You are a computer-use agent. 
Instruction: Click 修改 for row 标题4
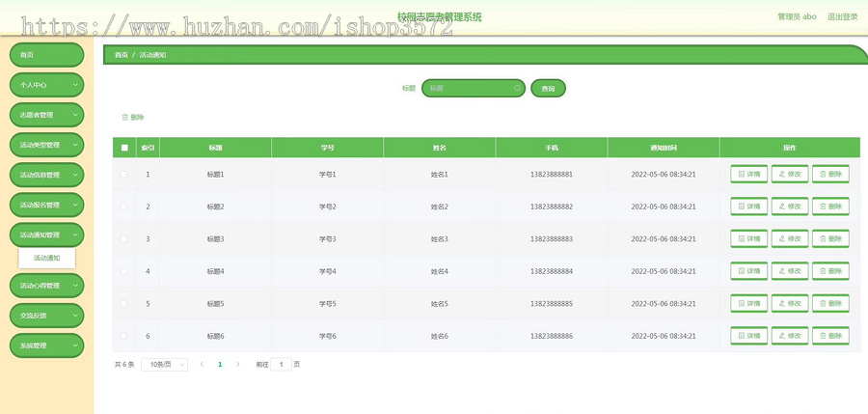tap(790, 271)
